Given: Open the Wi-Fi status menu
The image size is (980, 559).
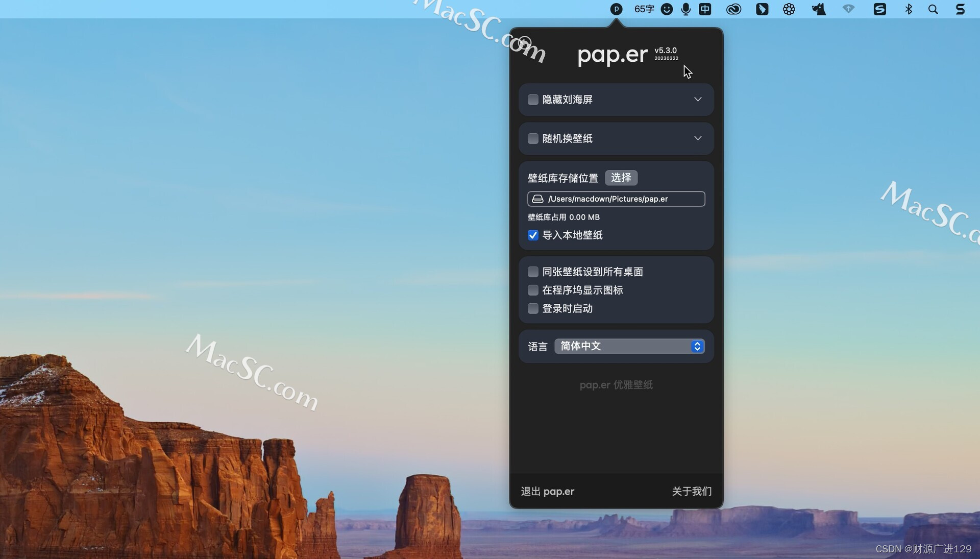Looking at the screenshot, I should point(848,9).
